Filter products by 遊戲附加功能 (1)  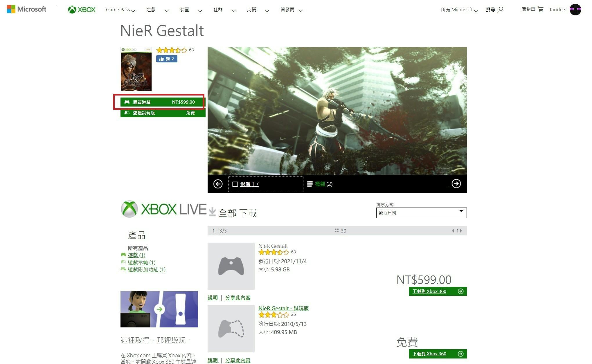(x=147, y=269)
